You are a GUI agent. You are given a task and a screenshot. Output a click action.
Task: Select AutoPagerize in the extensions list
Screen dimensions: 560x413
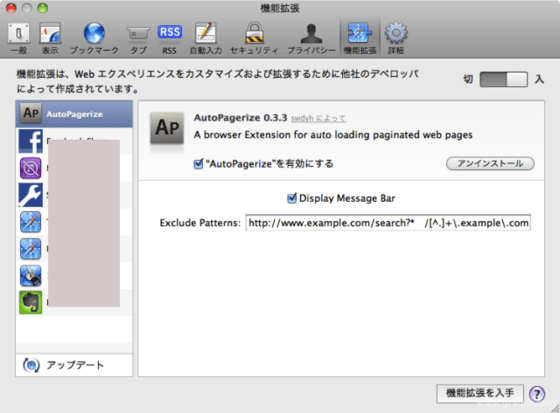74,114
